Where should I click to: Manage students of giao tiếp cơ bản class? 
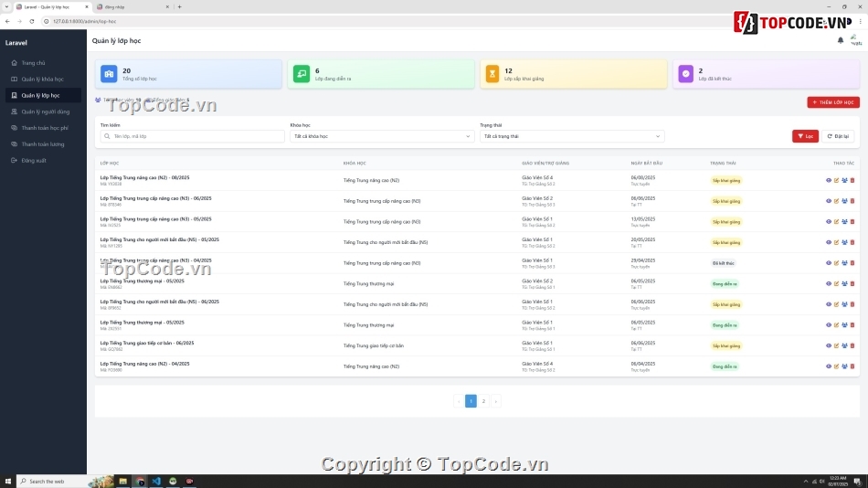[844, 345]
